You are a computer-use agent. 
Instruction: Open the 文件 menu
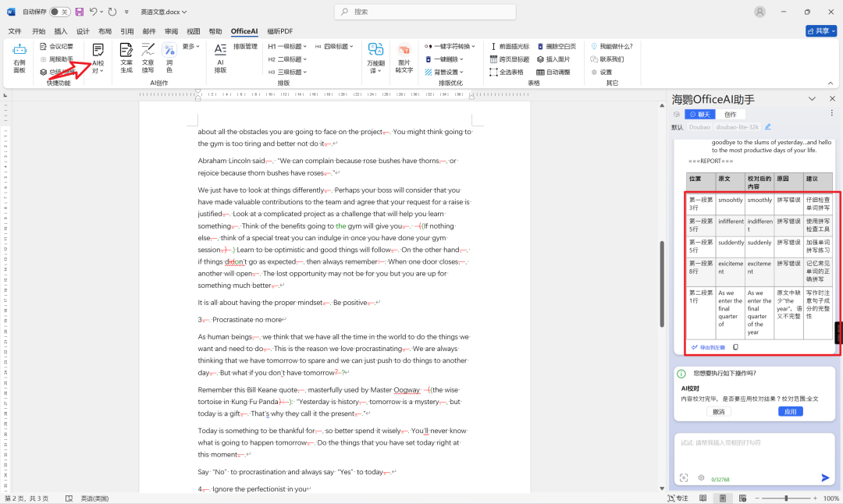[x=15, y=31]
